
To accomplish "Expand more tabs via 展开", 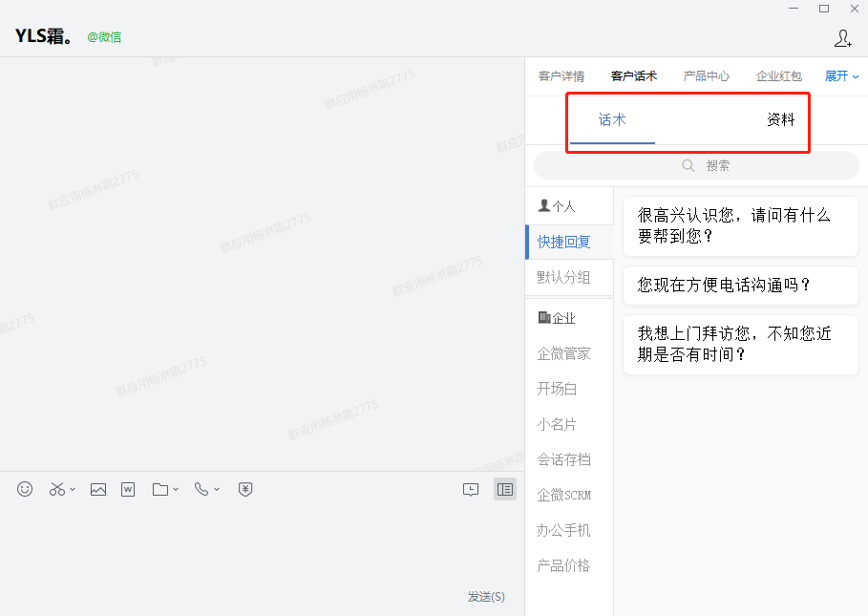I will [x=841, y=76].
